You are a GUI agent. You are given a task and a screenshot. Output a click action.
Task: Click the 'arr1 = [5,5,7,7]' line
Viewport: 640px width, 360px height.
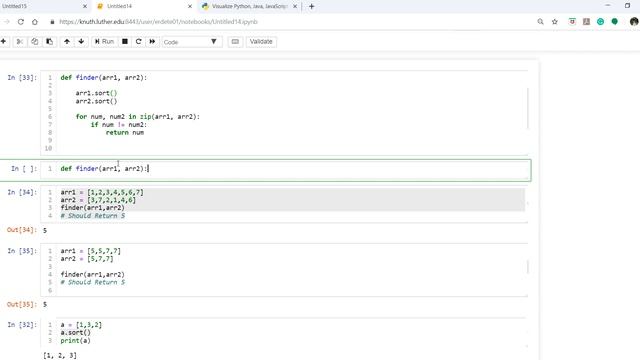(91, 251)
